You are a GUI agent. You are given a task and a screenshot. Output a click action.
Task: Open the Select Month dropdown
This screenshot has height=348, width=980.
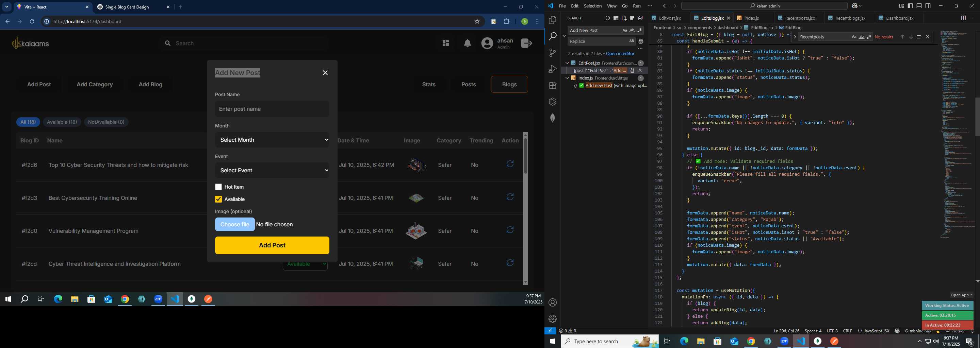[272, 140]
